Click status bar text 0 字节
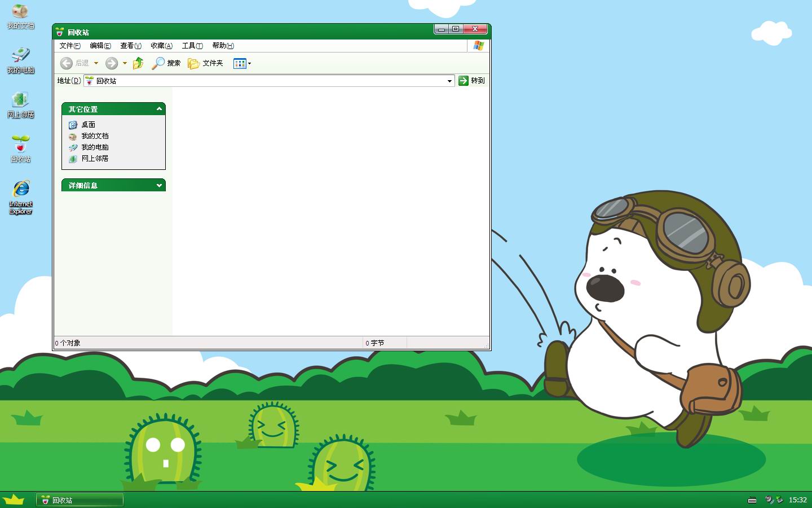Screen dimensions: 812x508 tap(374, 343)
